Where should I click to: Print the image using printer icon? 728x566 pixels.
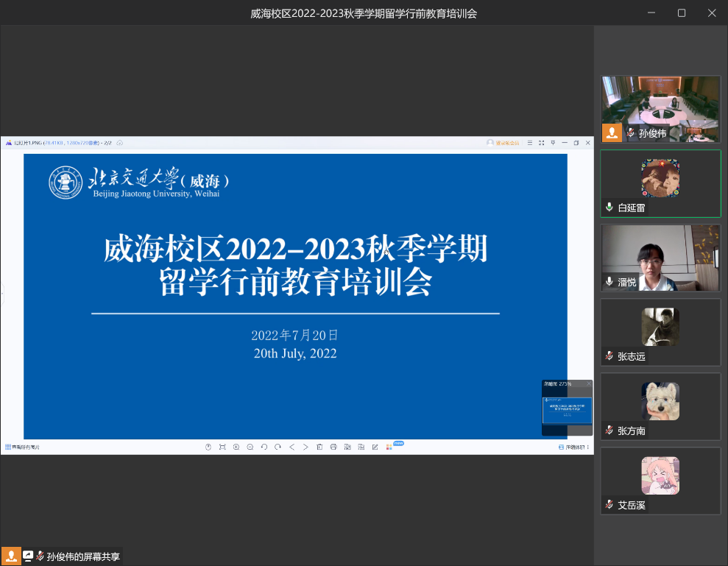333,447
